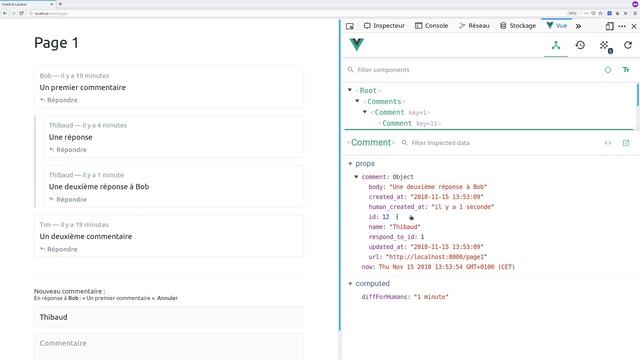Image resolution: width=640 pixels, height=360 pixels.
Task: Click the body value 'Une deuxième réponse à Bob'
Action: pyautogui.click(x=438, y=187)
